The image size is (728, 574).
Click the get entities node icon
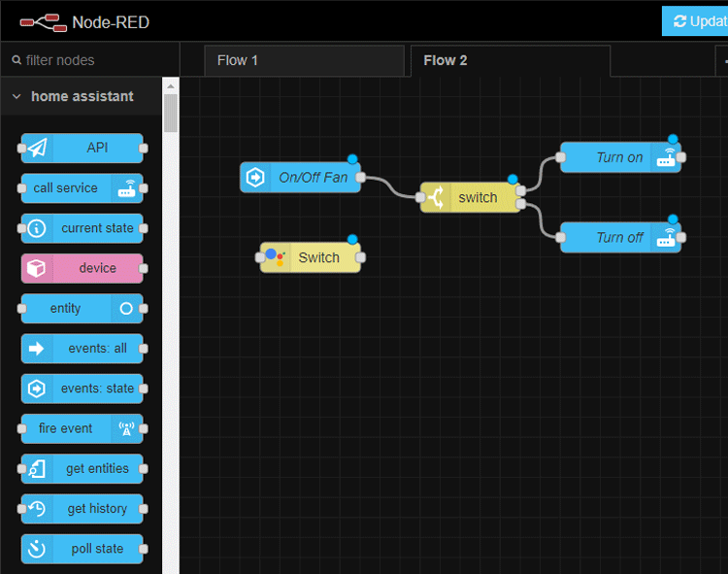point(37,468)
